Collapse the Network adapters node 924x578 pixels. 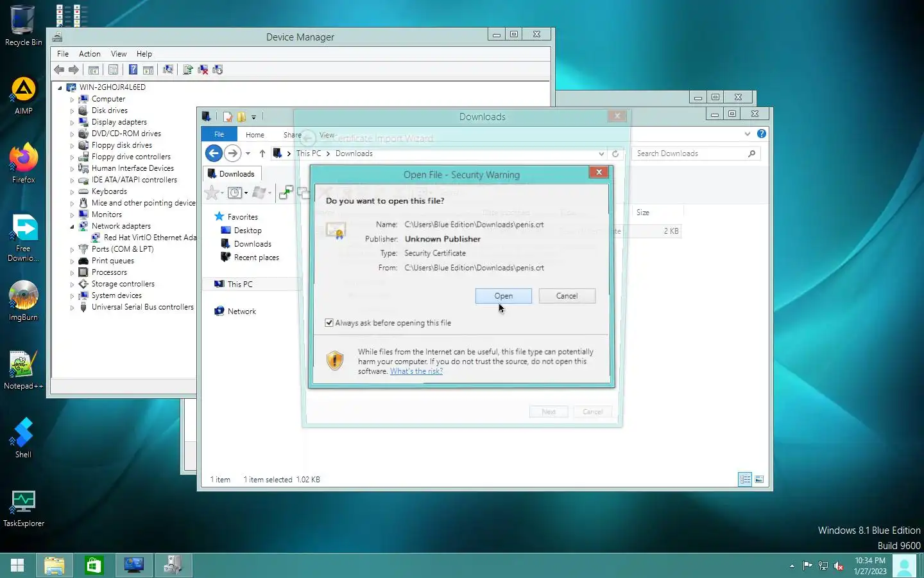click(72, 227)
